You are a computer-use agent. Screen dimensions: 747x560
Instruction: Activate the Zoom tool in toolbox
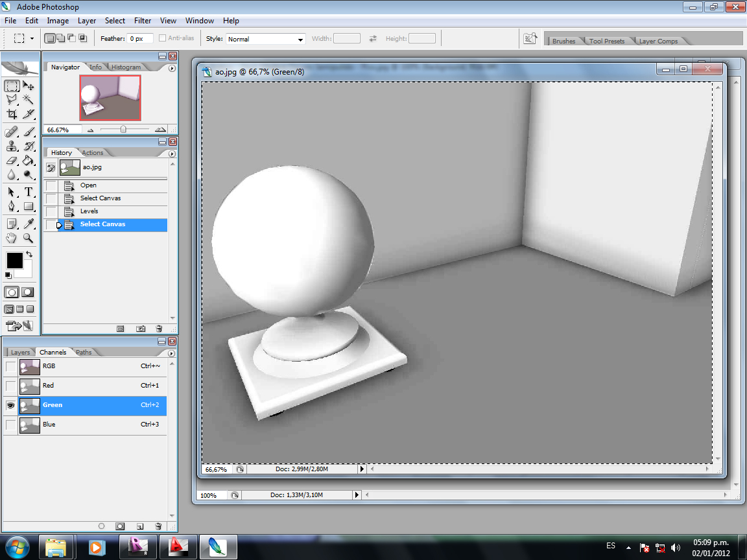click(x=29, y=238)
